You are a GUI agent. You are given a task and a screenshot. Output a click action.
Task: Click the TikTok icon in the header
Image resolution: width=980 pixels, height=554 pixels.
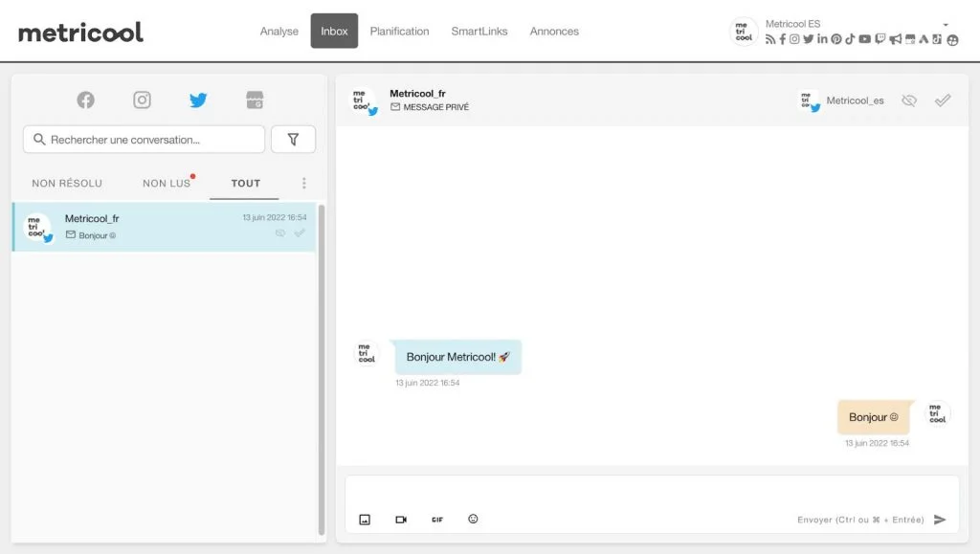[850, 39]
